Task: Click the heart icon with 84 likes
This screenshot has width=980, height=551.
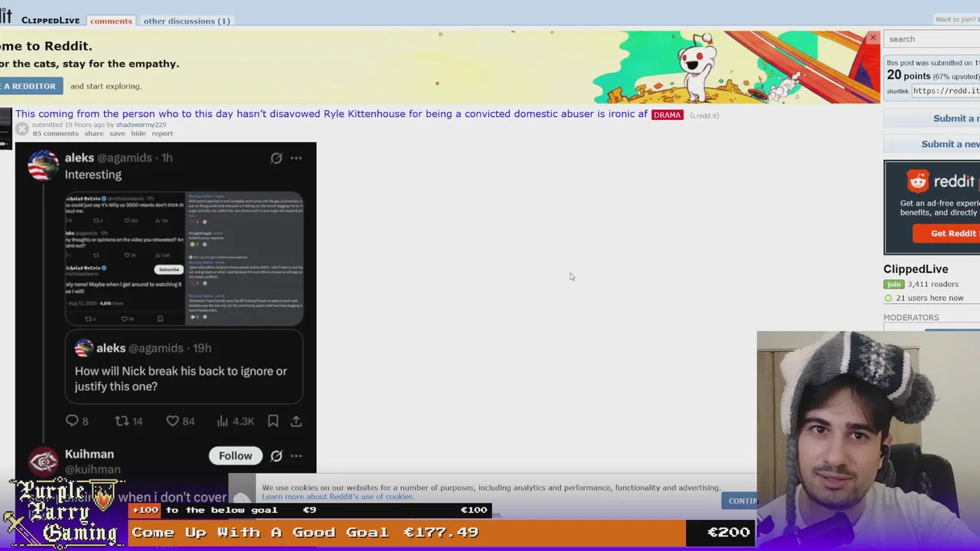Action: point(172,421)
